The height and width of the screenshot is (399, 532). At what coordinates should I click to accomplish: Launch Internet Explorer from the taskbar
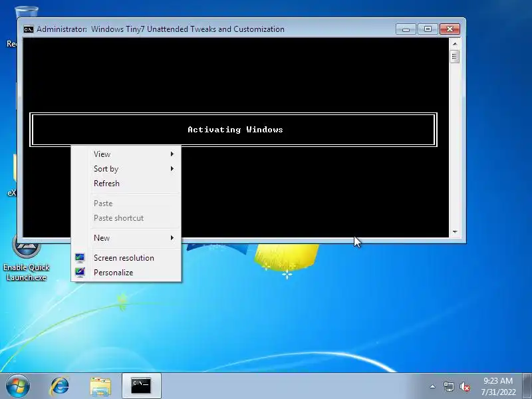60,386
